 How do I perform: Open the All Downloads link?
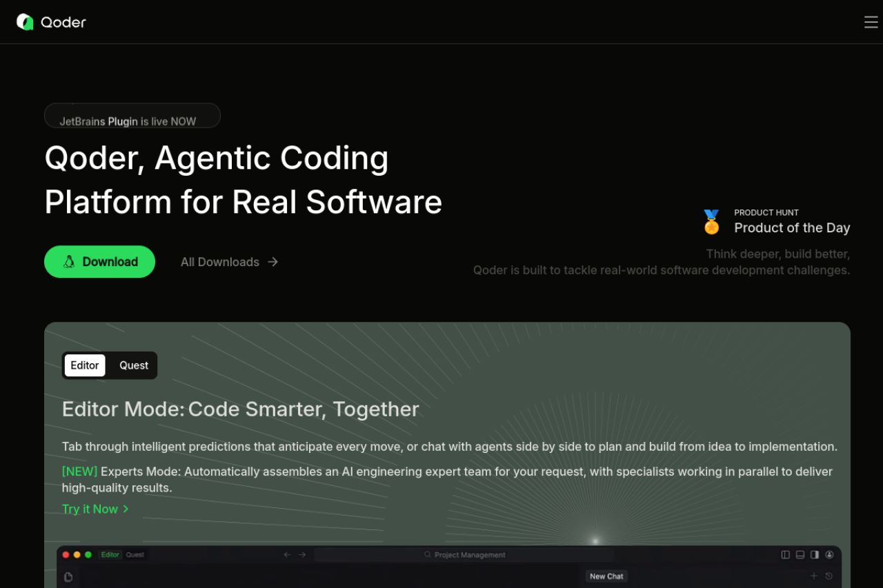tap(229, 262)
